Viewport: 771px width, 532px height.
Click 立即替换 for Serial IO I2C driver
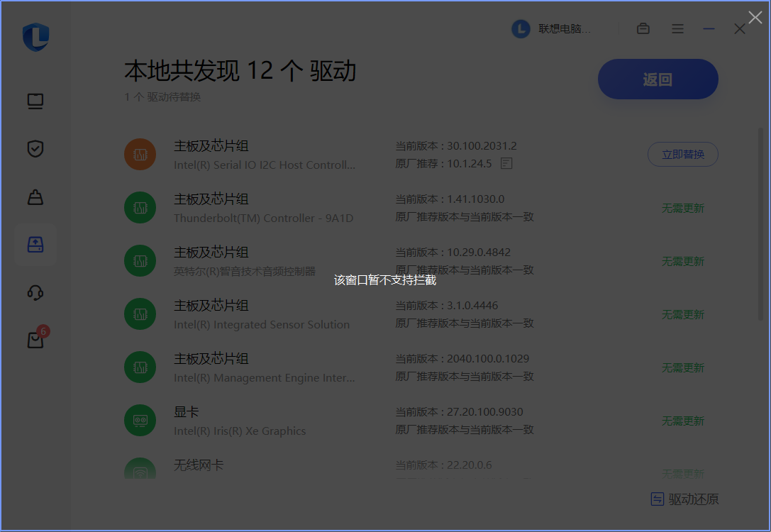tap(683, 155)
